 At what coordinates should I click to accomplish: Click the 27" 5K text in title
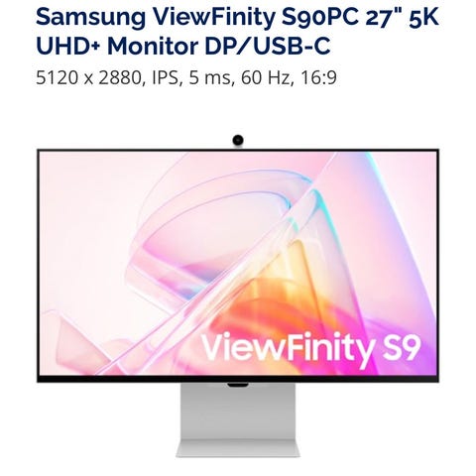(x=403, y=17)
